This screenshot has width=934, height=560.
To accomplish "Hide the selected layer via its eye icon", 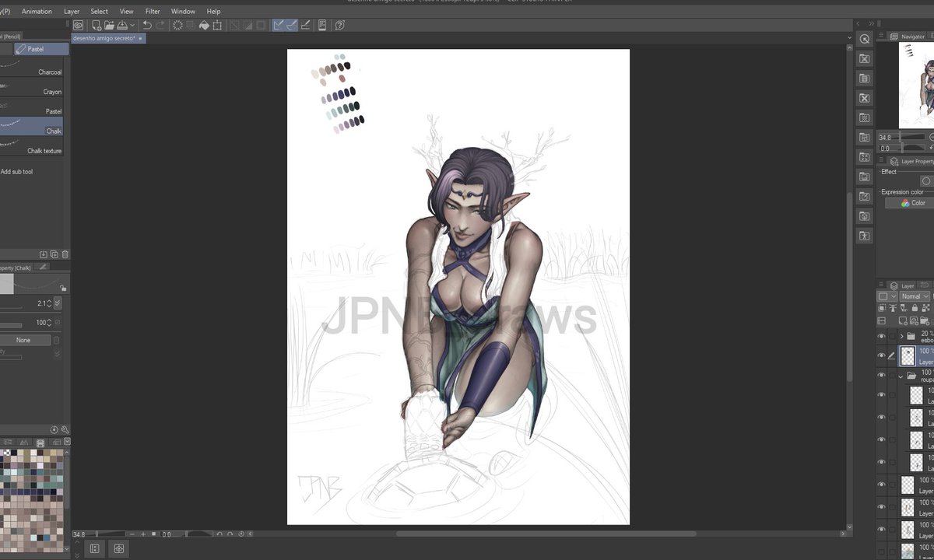I will coord(881,355).
